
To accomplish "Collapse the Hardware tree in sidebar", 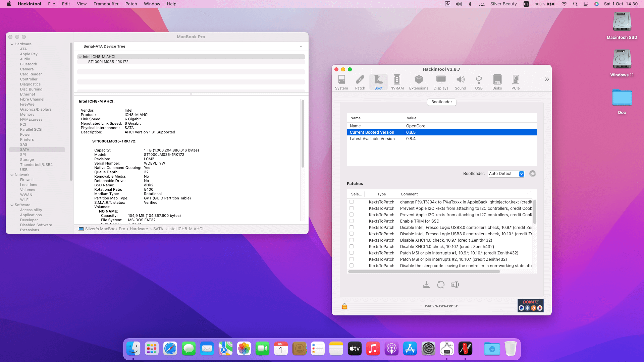I will (x=12, y=44).
